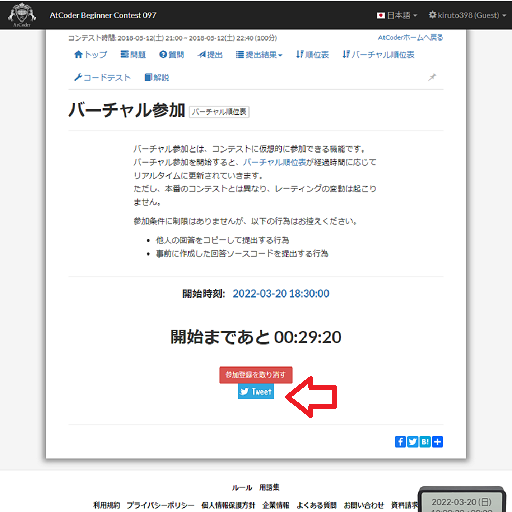
Task: Open AtCoder Beginner Contest 097 title link
Action: tap(103, 15)
